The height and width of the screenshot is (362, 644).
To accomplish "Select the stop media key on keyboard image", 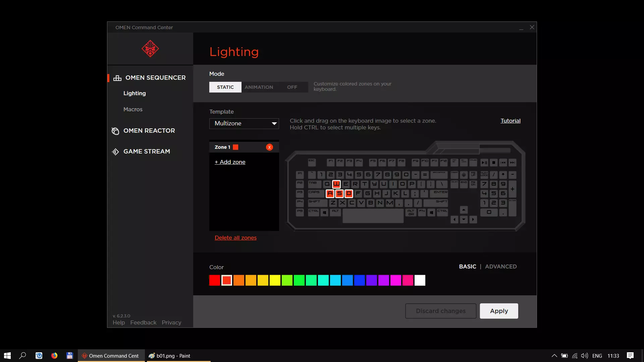I will click(494, 163).
